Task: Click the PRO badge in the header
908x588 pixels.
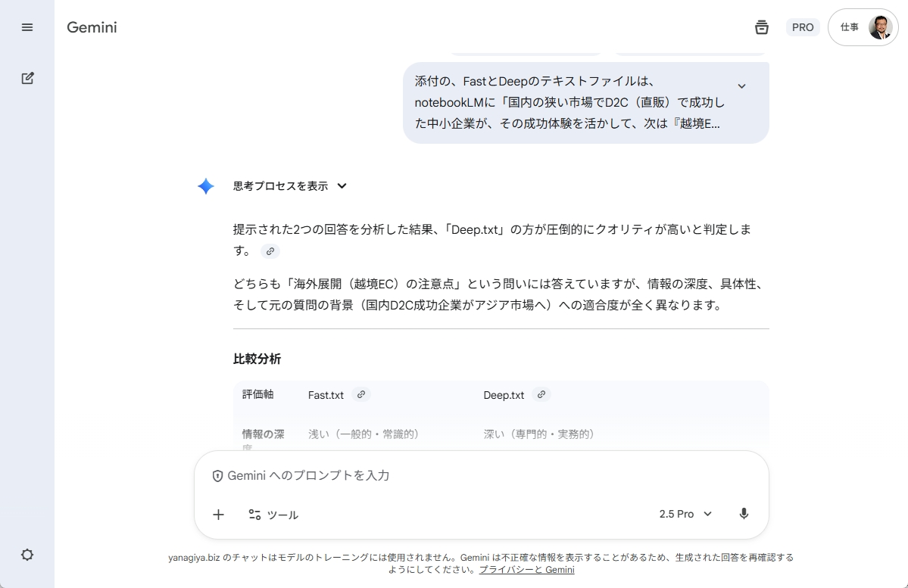Action: (802, 27)
